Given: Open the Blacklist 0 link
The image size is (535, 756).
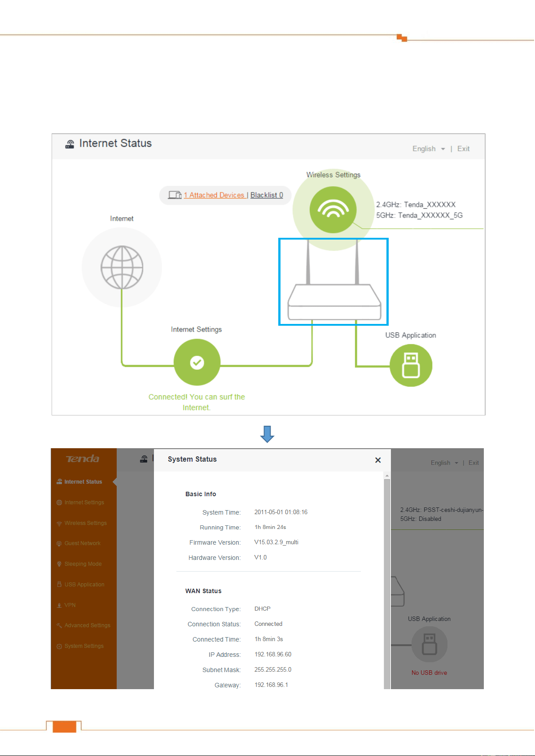Looking at the screenshot, I should (267, 195).
